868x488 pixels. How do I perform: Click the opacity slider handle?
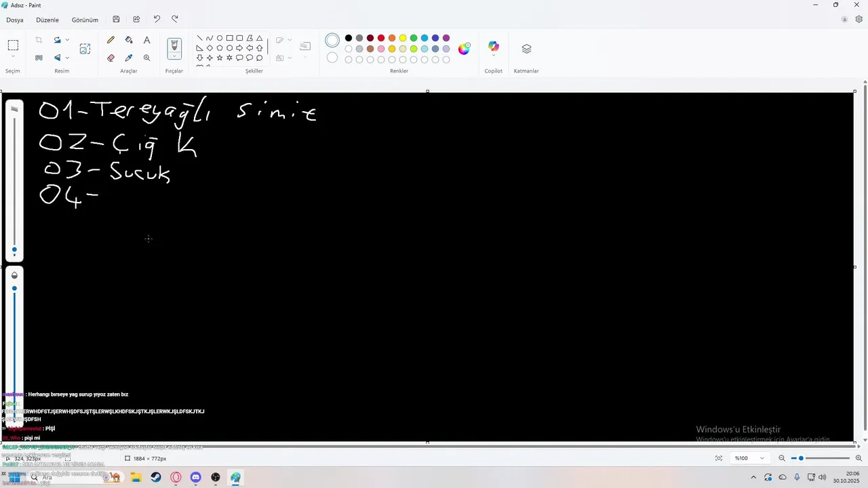[14, 289]
